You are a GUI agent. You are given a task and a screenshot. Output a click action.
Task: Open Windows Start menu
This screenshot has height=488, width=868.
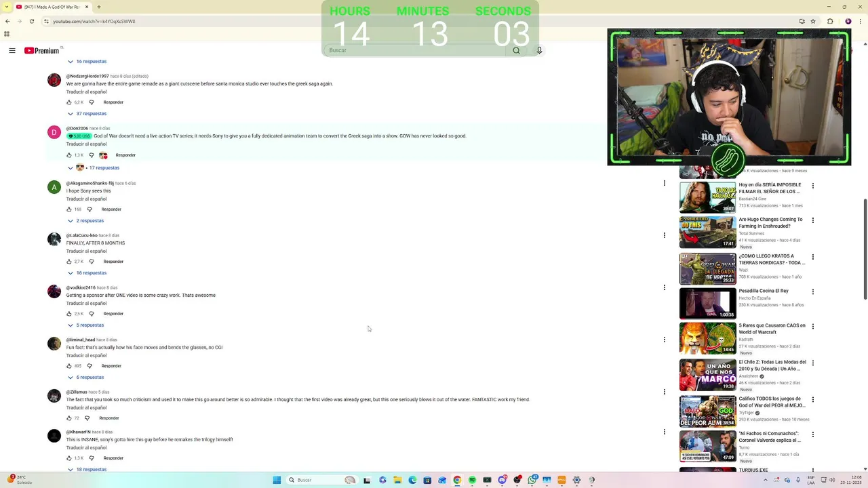pos(277,480)
